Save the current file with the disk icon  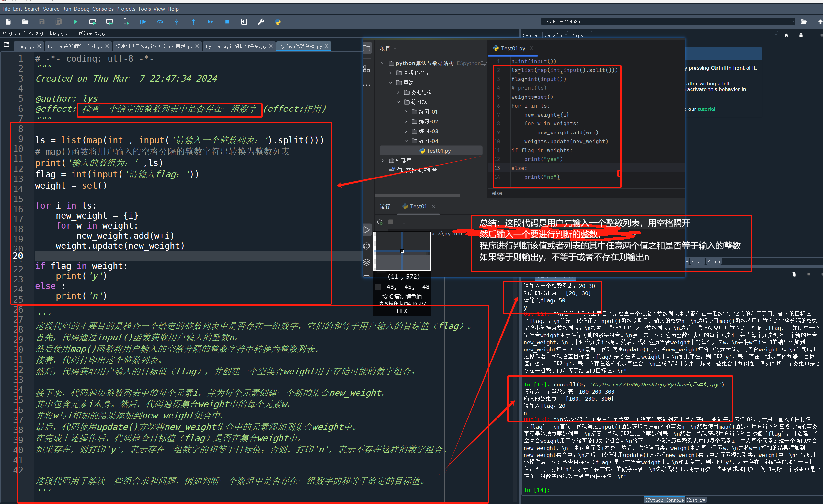point(42,22)
